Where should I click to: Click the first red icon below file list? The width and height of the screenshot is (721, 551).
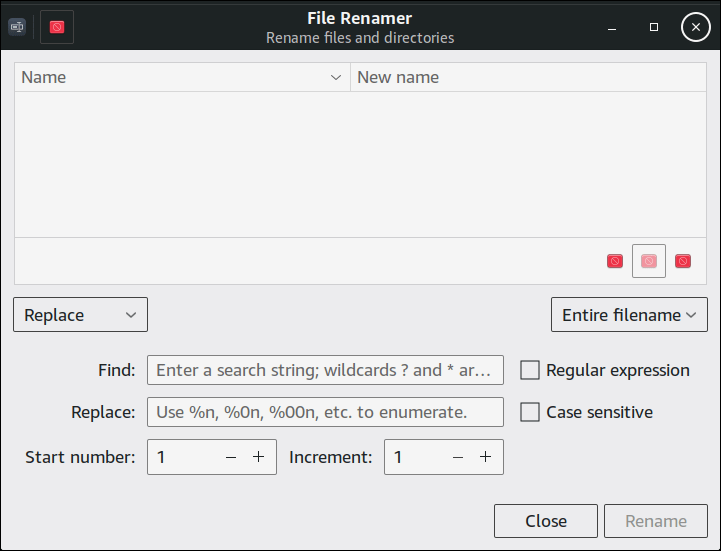pyautogui.click(x=615, y=261)
